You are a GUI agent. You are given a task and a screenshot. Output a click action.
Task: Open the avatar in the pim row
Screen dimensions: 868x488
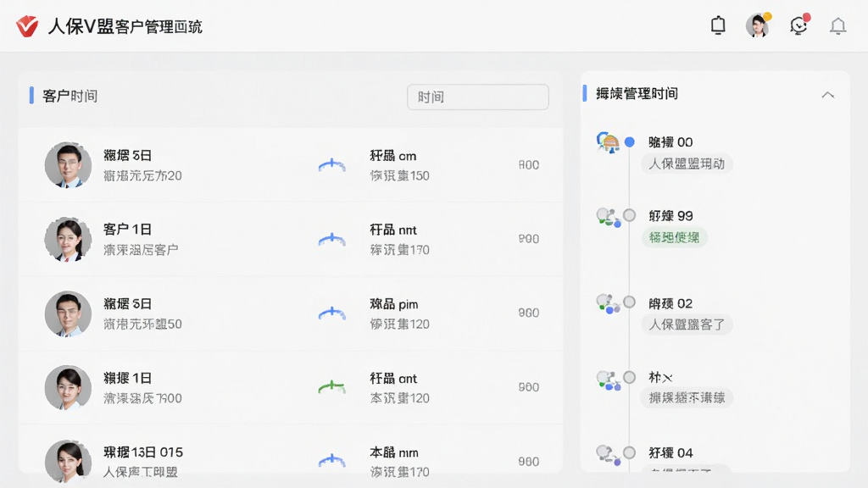tap(68, 313)
